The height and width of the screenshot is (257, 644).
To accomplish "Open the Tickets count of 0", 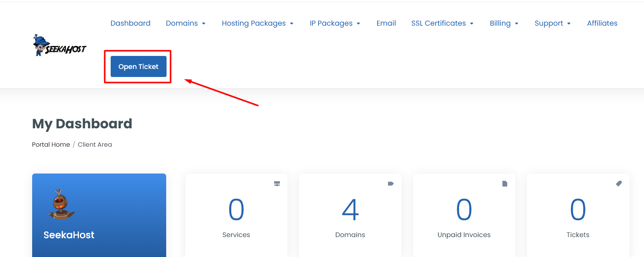I will [578, 210].
